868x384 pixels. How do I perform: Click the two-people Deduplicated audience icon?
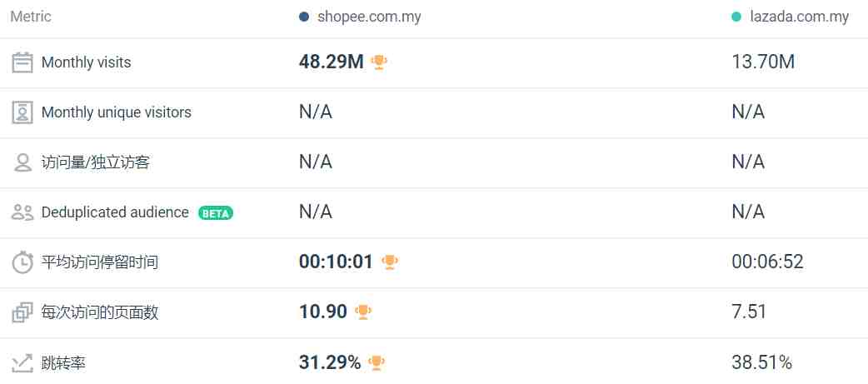point(22,212)
